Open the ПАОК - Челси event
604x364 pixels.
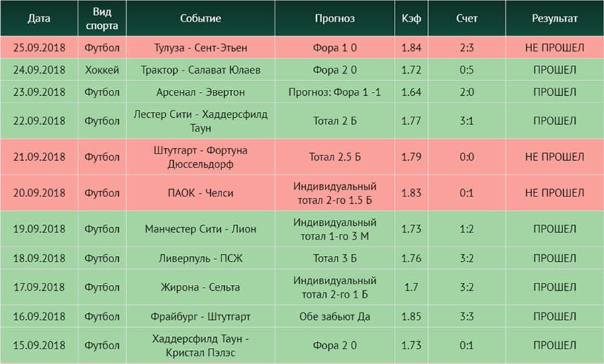200,193
